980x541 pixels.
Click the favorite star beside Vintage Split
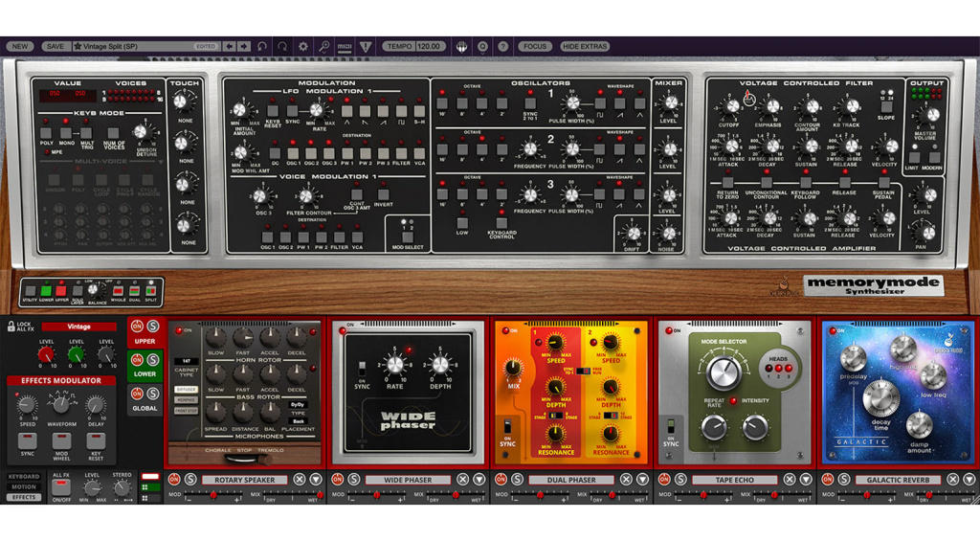(78, 46)
